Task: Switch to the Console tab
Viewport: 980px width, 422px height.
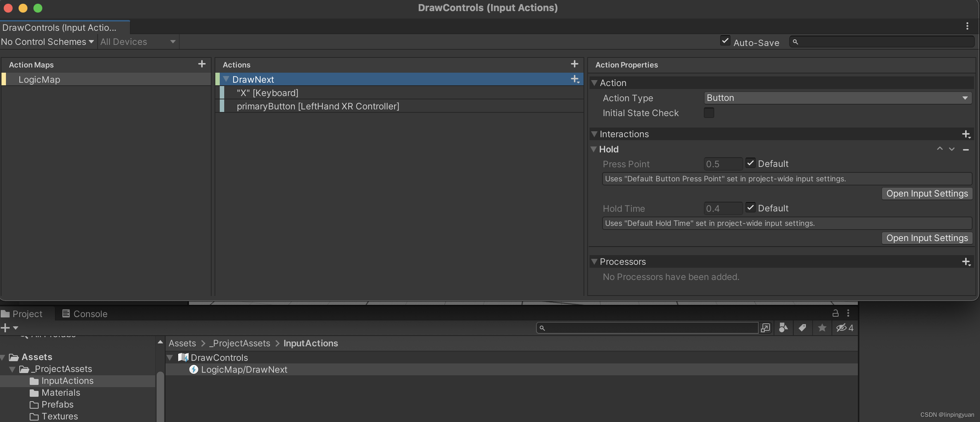Action: tap(85, 314)
